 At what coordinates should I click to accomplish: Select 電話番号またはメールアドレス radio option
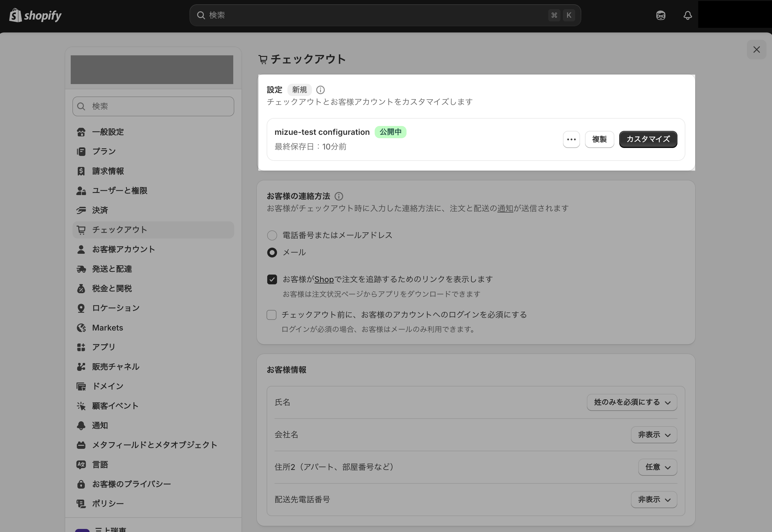(272, 235)
